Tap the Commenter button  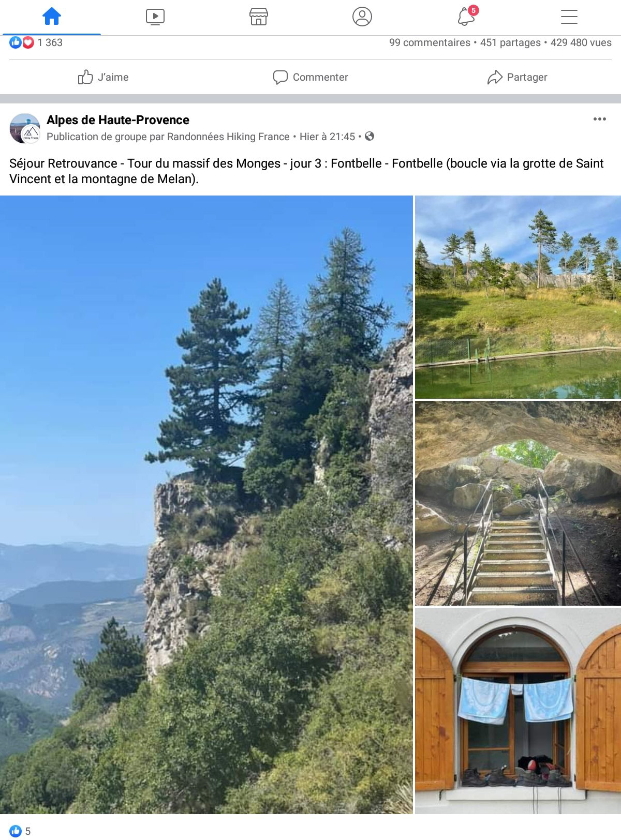point(310,77)
